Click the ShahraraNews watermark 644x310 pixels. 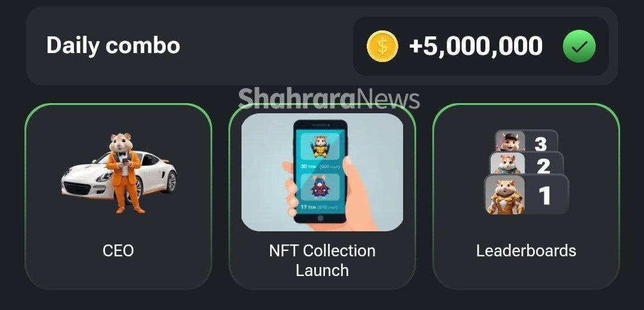coord(329,98)
